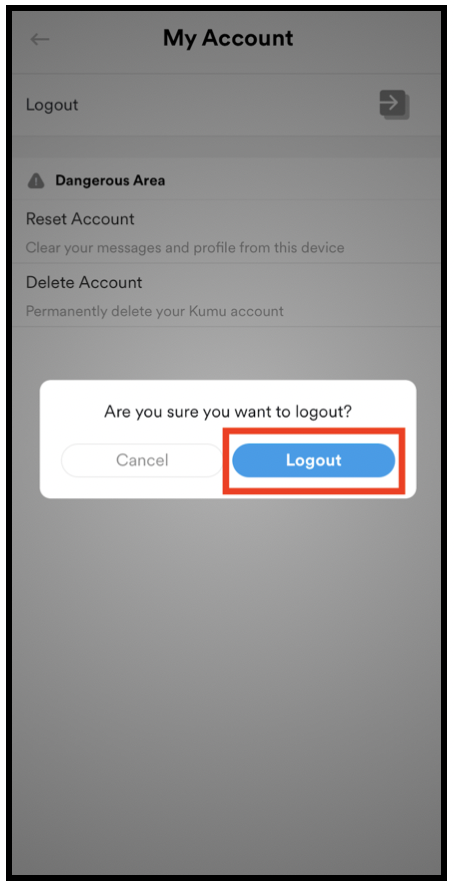454x890 pixels.
Task: Click the 'Are you sure' dialog message
Action: (228, 411)
